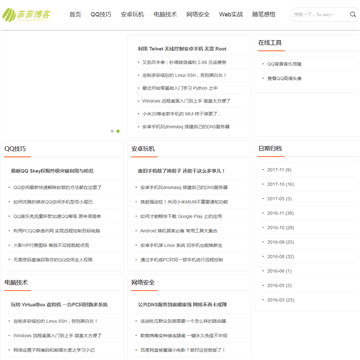Click the 在线工具 section title
Screen dimensions: 360x360
pyautogui.click(x=270, y=43)
